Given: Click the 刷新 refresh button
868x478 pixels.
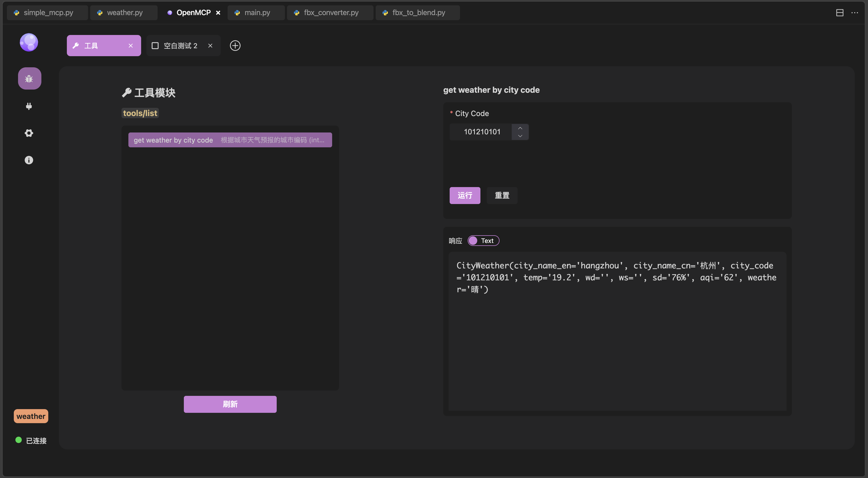Looking at the screenshot, I should pyautogui.click(x=230, y=404).
